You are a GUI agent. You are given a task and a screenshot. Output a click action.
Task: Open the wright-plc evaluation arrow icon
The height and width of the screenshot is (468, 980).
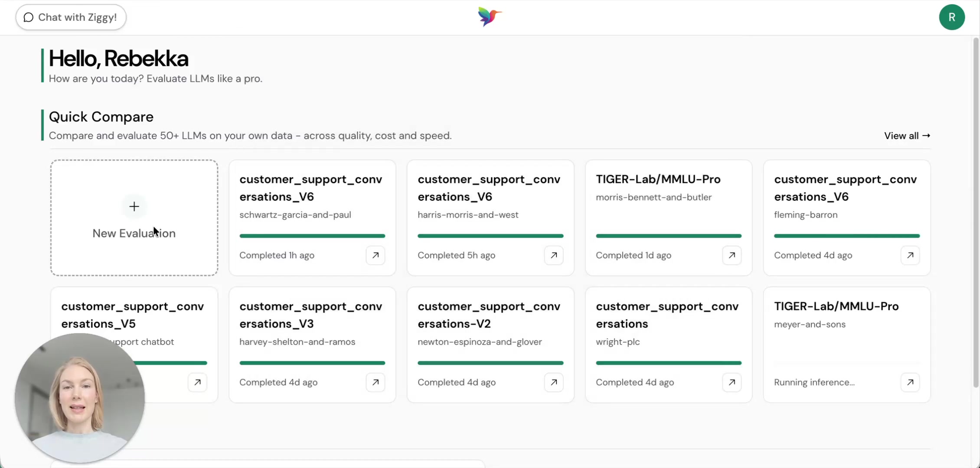(x=732, y=382)
